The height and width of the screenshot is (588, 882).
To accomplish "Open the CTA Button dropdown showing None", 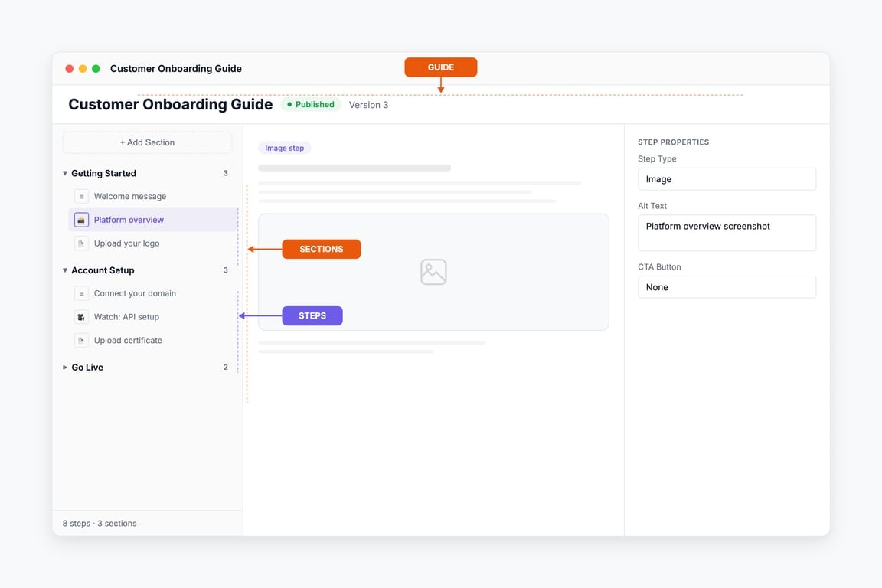I will click(727, 287).
